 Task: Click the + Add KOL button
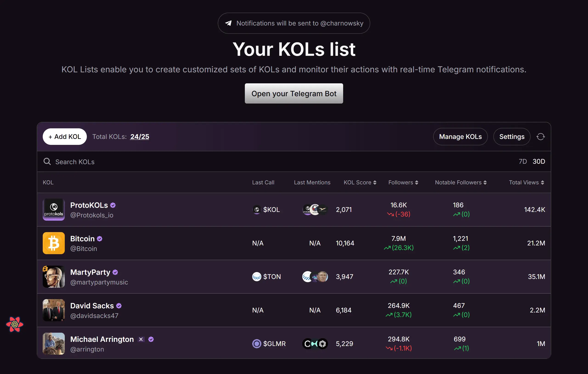coord(65,136)
